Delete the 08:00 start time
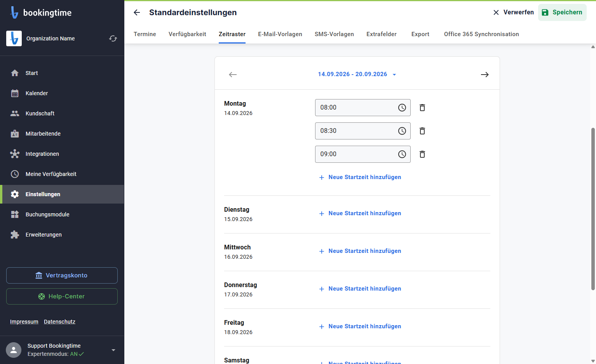This screenshot has width=596, height=364. [422, 108]
